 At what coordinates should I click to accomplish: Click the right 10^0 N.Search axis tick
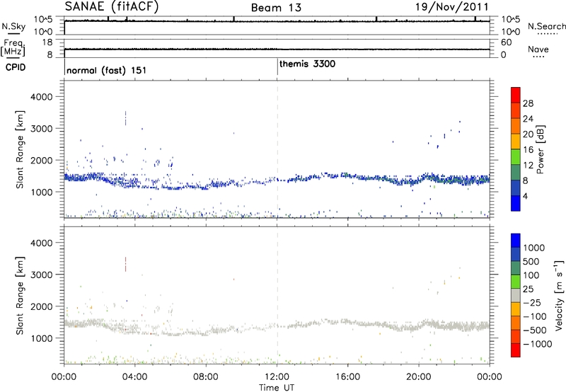click(510, 32)
